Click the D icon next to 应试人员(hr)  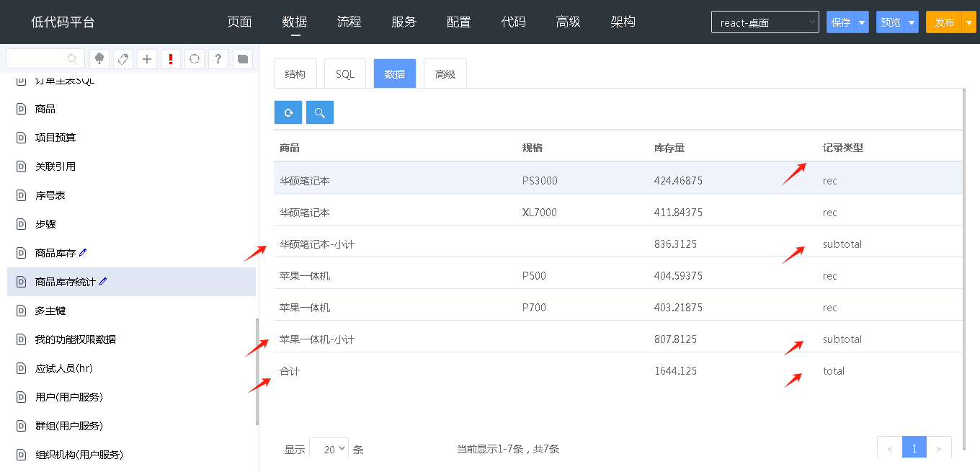pyautogui.click(x=21, y=368)
